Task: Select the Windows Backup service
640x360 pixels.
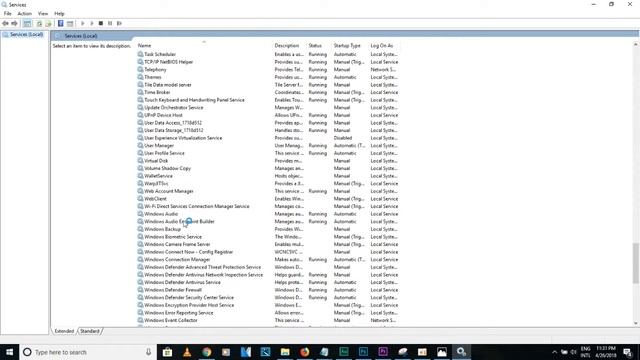Action: pyautogui.click(x=162, y=229)
